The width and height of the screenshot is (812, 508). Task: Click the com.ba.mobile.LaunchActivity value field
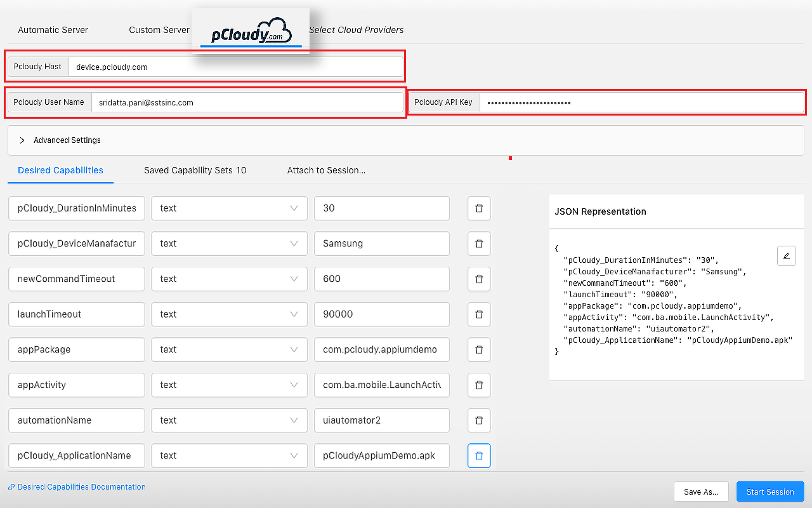coord(382,385)
